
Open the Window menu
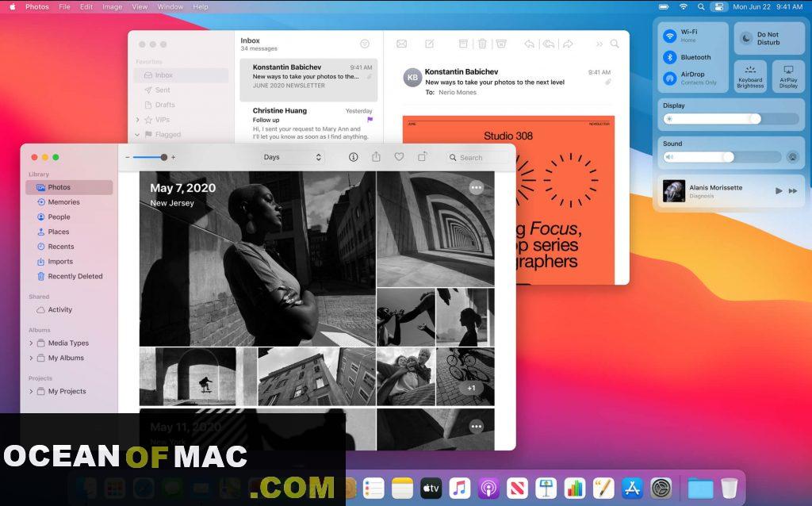[x=170, y=6]
